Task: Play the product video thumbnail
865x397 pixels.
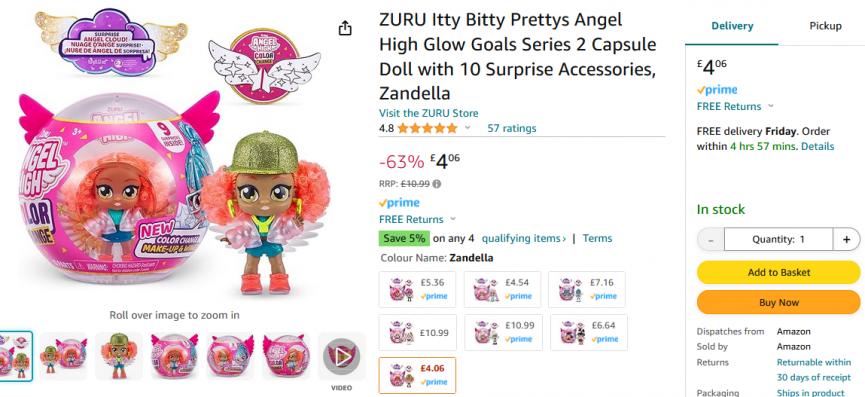Action: click(x=341, y=357)
